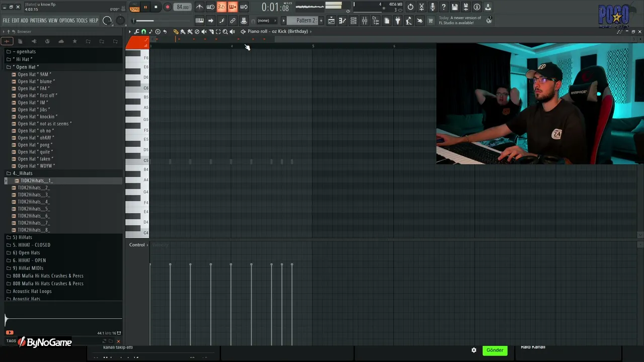Click the tempo field showing 84.000

(x=183, y=7)
